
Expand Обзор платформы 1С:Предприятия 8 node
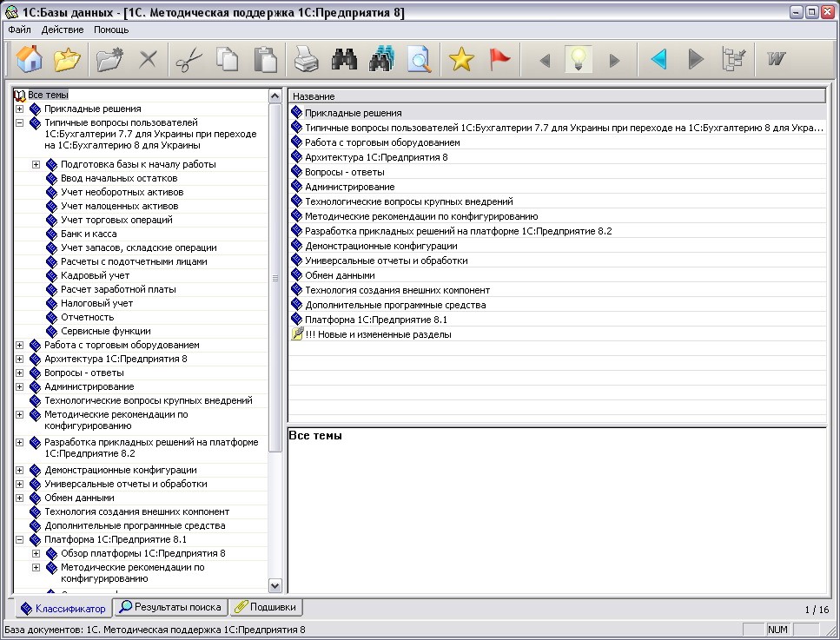36,554
